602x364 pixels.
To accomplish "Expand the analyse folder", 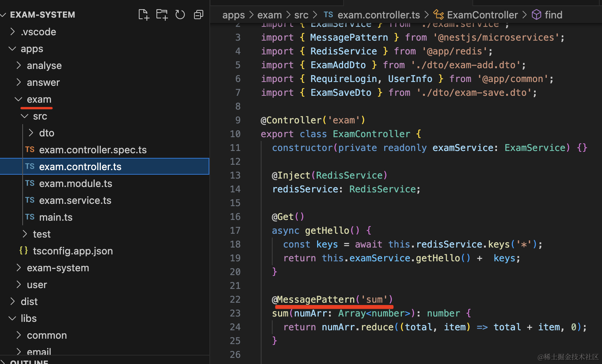I will [18, 66].
